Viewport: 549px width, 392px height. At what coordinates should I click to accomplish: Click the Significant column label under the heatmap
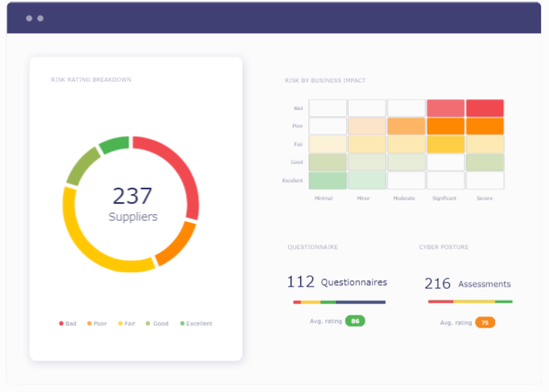[x=444, y=198]
